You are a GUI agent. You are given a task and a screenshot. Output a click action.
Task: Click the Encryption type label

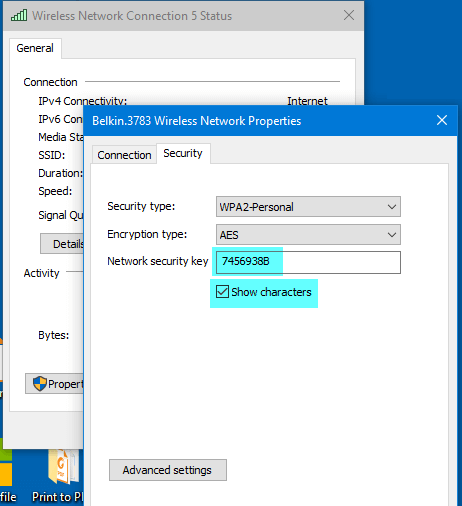[x=147, y=234]
